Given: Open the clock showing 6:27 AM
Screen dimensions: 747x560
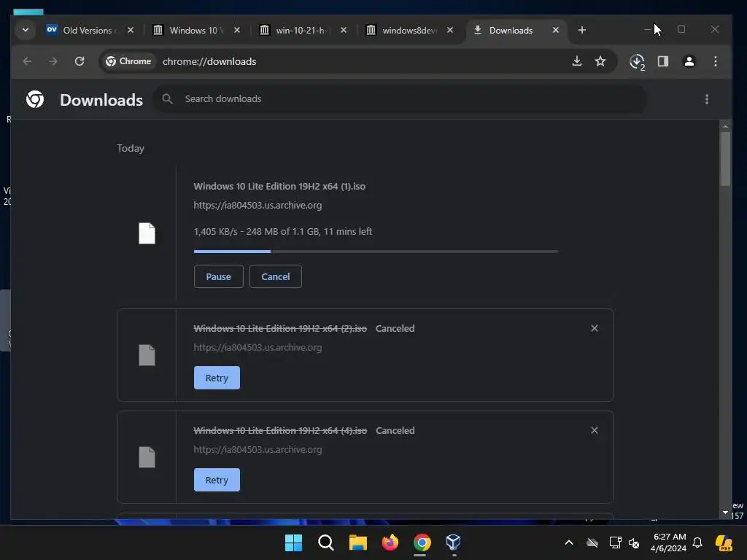Looking at the screenshot, I should [x=669, y=542].
